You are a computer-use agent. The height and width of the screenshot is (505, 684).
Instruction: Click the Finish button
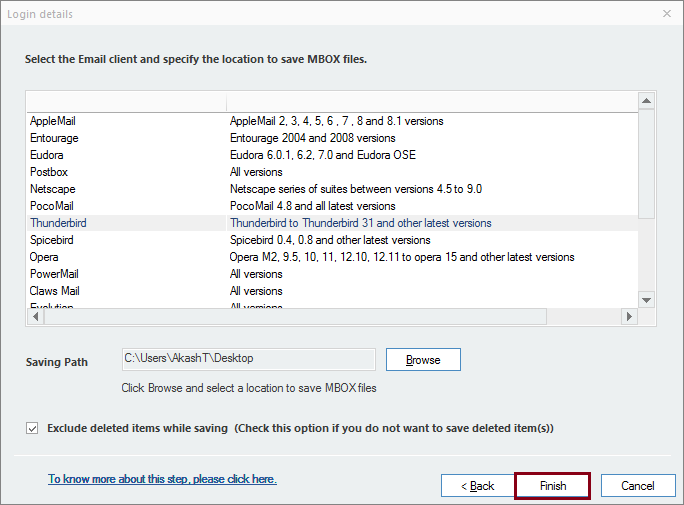552,486
